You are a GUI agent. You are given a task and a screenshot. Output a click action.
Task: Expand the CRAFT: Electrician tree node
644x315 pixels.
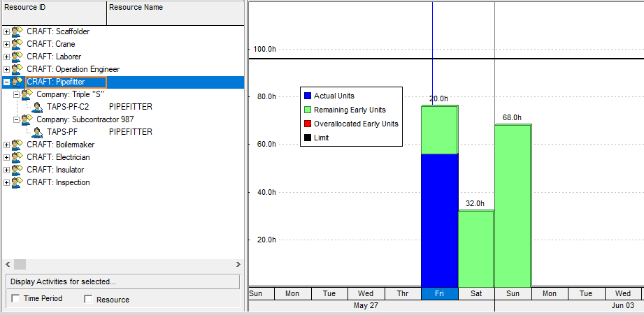[x=7, y=158]
